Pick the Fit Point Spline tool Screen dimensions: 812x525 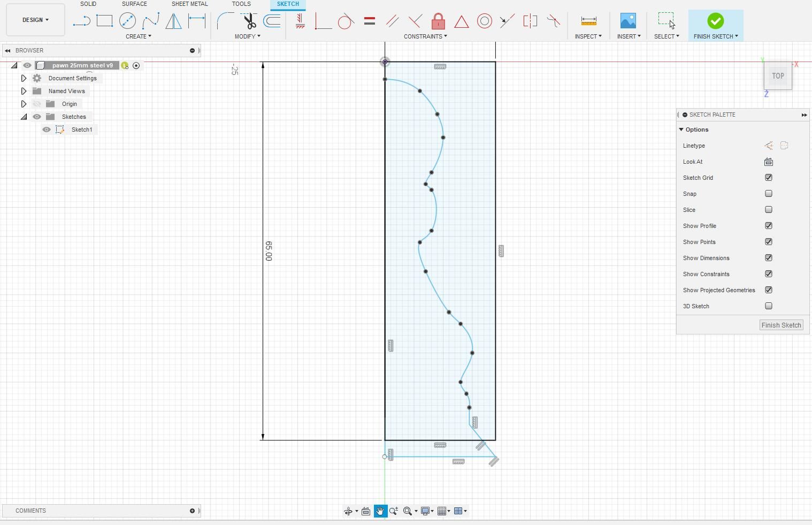click(x=151, y=21)
